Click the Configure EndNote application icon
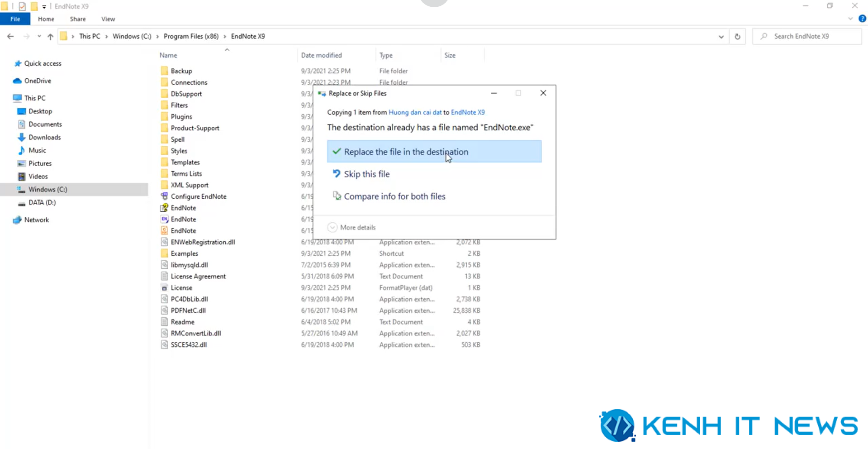This screenshot has height=449, width=868. 165,196
